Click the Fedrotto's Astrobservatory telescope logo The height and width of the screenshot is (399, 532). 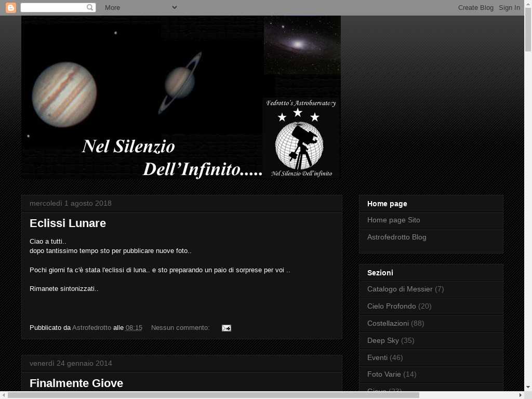tap(301, 139)
